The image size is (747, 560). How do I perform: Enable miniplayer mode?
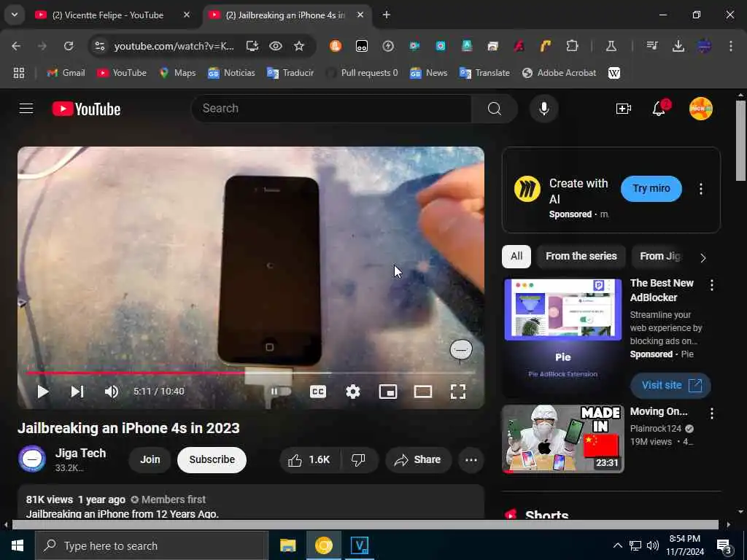pyautogui.click(x=388, y=392)
